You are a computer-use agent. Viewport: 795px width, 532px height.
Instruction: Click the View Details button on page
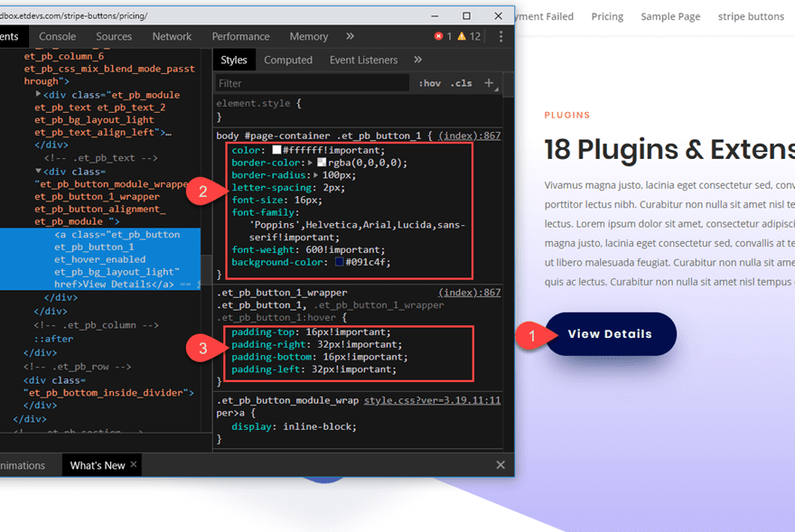tap(610, 334)
